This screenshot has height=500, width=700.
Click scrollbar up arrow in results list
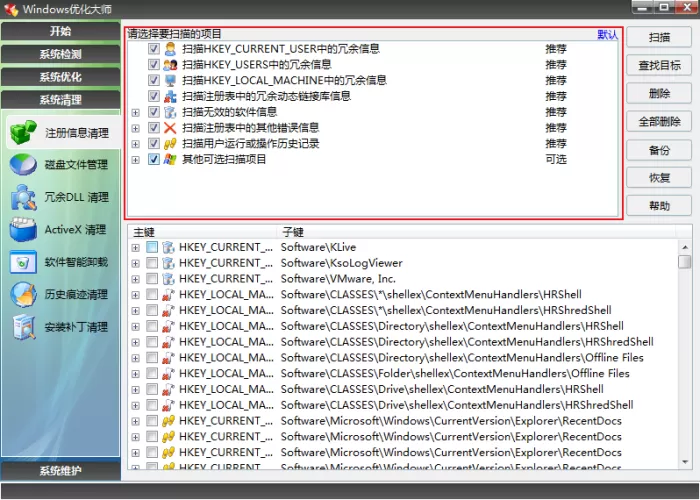pos(685,247)
